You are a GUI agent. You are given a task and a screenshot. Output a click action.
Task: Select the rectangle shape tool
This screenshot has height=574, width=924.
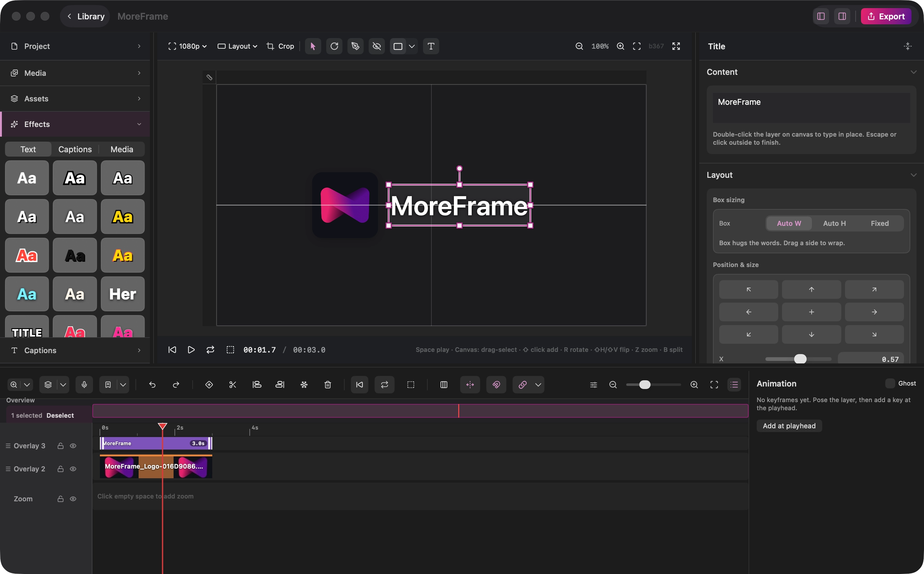point(398,46)
